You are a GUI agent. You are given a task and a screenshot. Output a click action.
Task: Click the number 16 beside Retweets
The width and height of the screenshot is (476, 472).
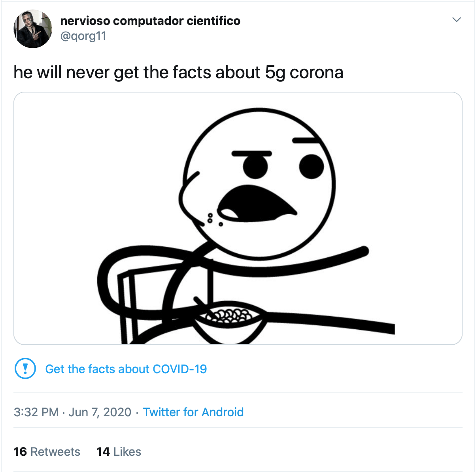(20, 451)
